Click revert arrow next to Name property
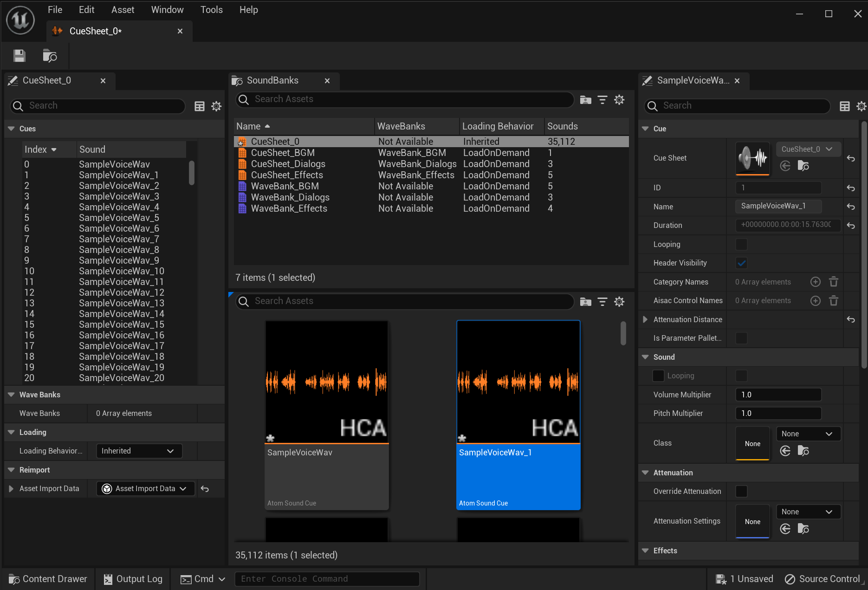The width and height of the screenshot is (868, 590). click(x=851, y=207)
